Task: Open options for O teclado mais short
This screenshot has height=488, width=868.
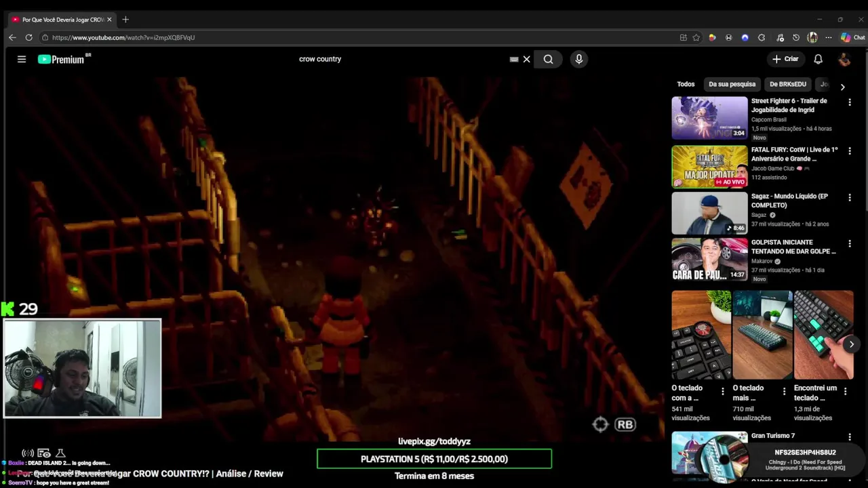Action: point(784,391)
